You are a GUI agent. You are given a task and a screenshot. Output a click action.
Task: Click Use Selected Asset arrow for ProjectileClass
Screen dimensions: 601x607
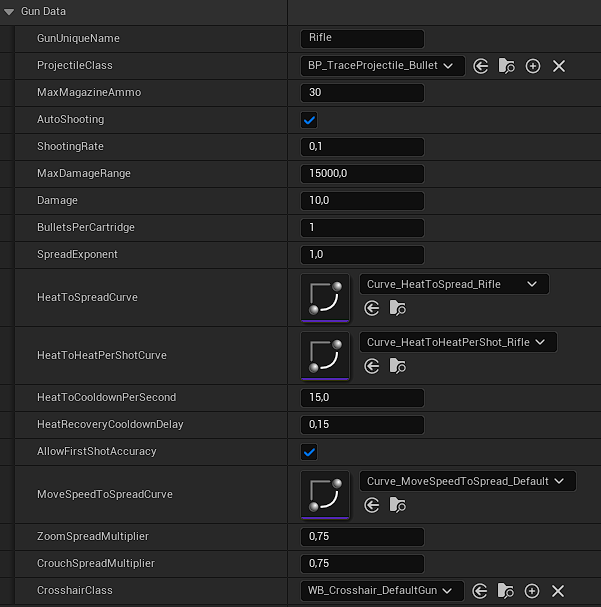481,66
